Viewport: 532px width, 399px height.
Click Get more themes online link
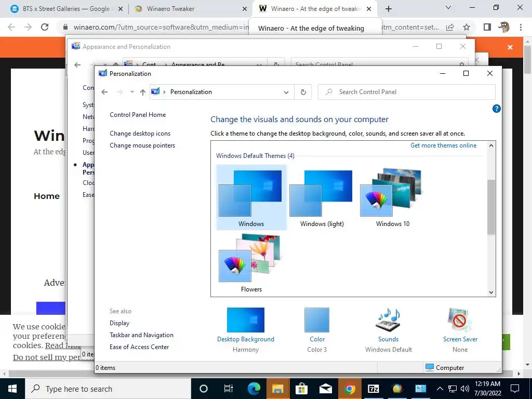click(x=443, y=145)
